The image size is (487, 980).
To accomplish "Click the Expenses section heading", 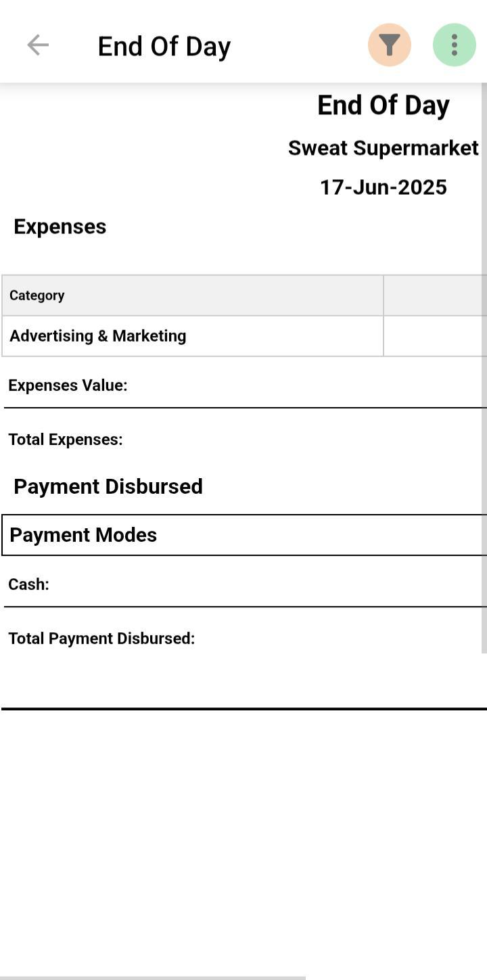I will [x=60, y=227].
